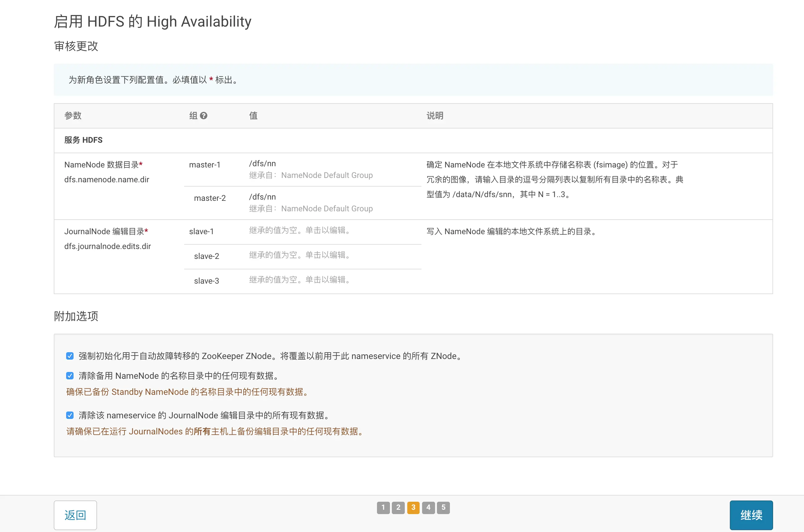Jump to wizard step 5
Image resolution: width=804 pixels, height=532 pixels.
pyautogui.click(x=443, y=508)
